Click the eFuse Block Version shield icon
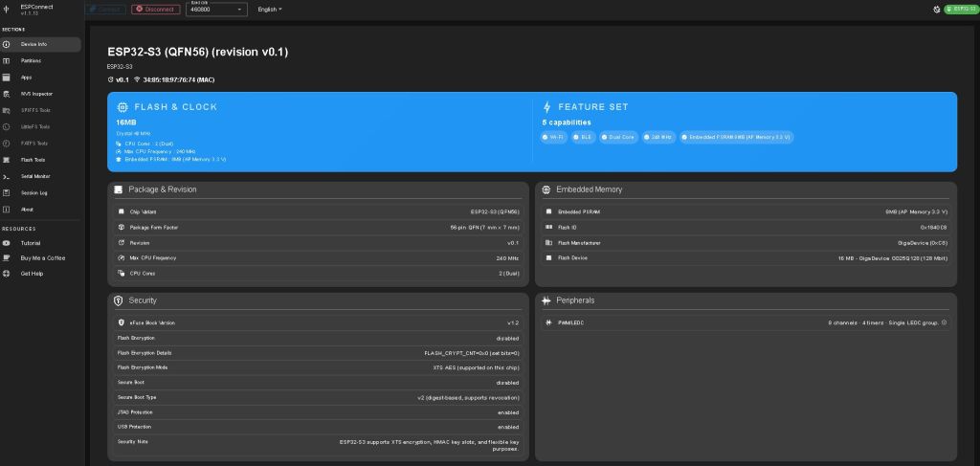Image resolution: width=980 pixels, height=466 pixels. pos(122,323)
